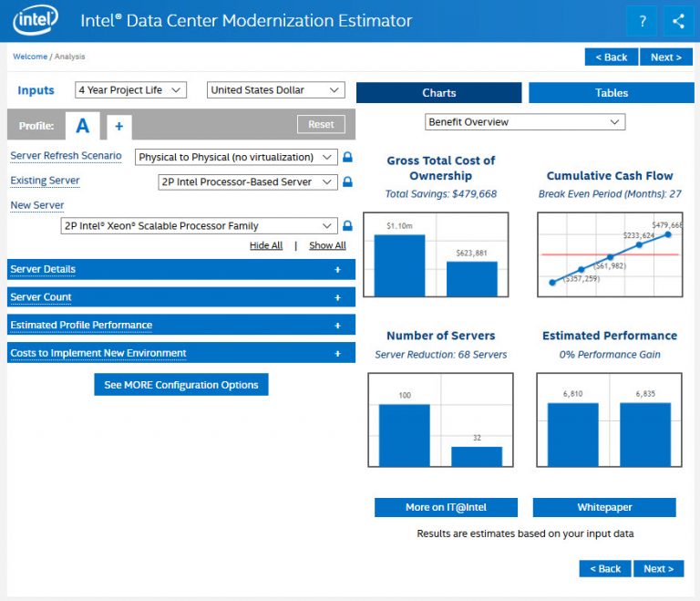Image resolution: width=700 pixels, height=601 pixels.
Task: Expand Server Details plus icon
Action: (337, 269)
